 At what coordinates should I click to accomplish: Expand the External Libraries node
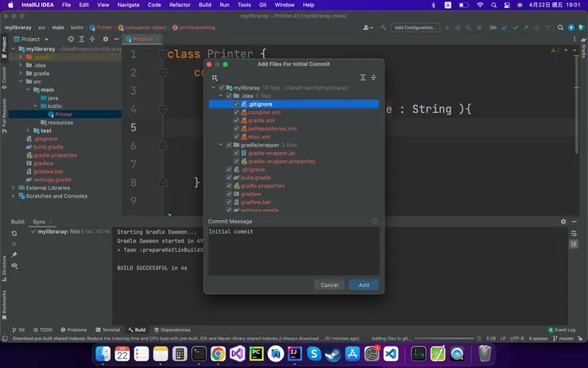[13, 188]
